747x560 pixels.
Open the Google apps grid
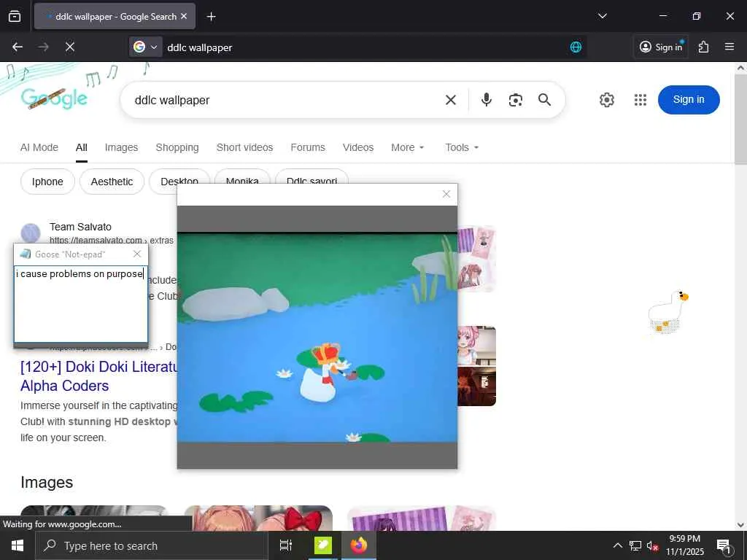(640, 100)
